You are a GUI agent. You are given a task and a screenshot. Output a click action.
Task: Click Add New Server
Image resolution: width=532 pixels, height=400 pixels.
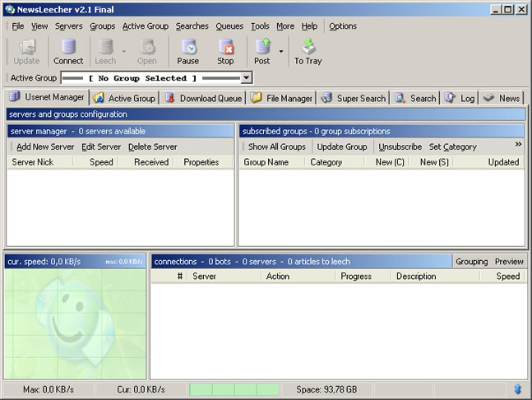45,147
